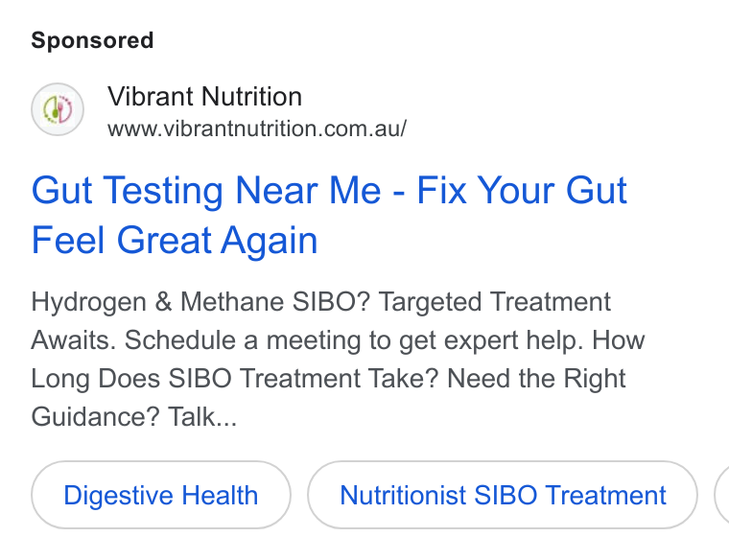Image resolution: width=729 pixels, height=560 pixels.
Task: Click the Vibrant Nutrition round logo icon
Action: (x=58, y=109)
